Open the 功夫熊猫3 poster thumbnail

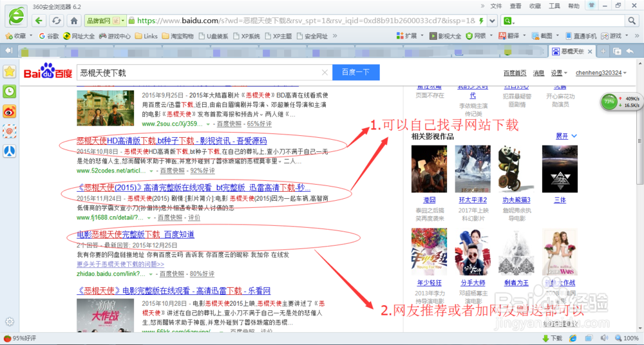pyautogui.click(x=516, y=169)
